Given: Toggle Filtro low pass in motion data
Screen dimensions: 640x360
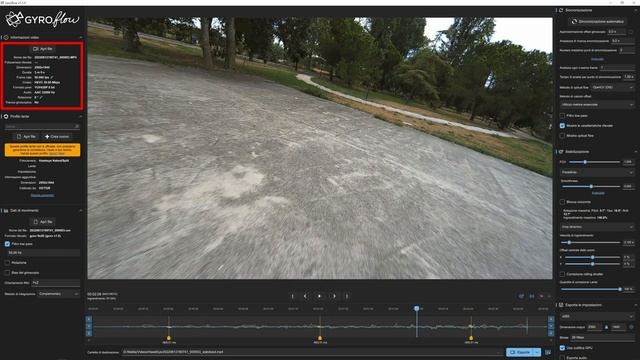Looking at the screenshot, I should [7, 244].
